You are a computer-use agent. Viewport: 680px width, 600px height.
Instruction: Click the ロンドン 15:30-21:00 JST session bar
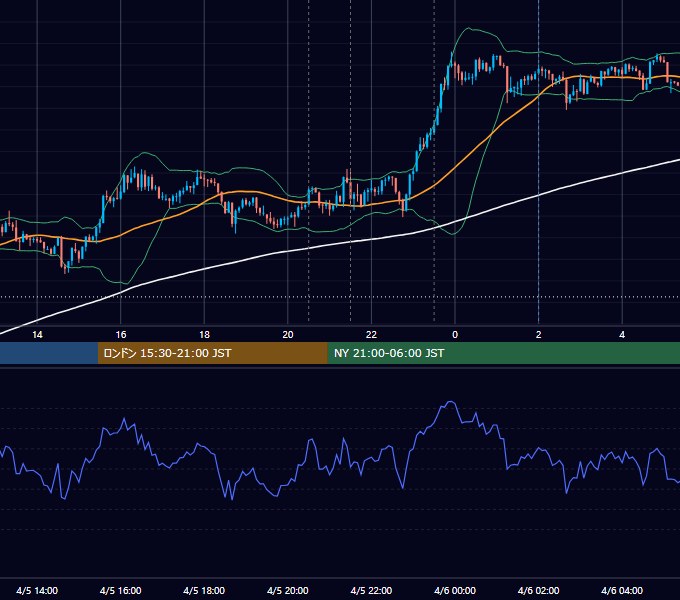(x=212, y=353)
